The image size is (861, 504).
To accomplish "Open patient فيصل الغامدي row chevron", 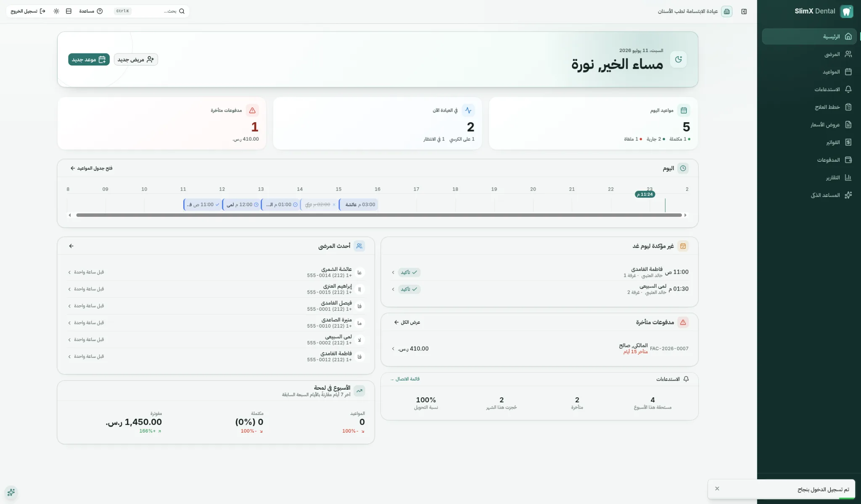I will tap(69, 306).
